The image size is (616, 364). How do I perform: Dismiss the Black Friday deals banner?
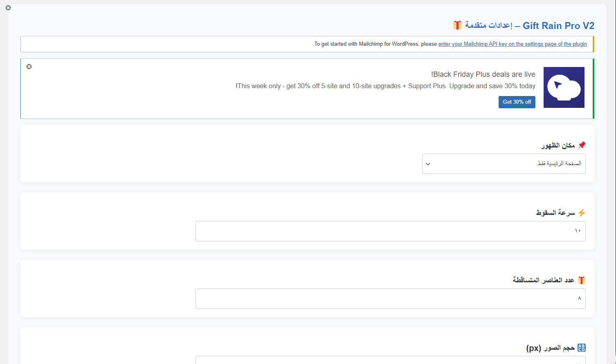pyautogui.click(x=29, y=67)
